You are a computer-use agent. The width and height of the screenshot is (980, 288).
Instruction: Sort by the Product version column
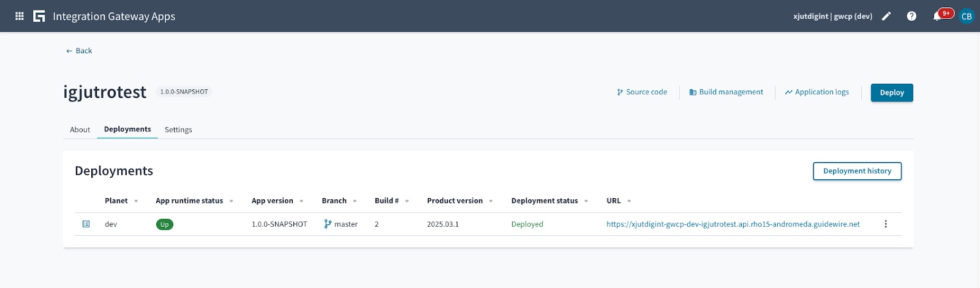491,201
